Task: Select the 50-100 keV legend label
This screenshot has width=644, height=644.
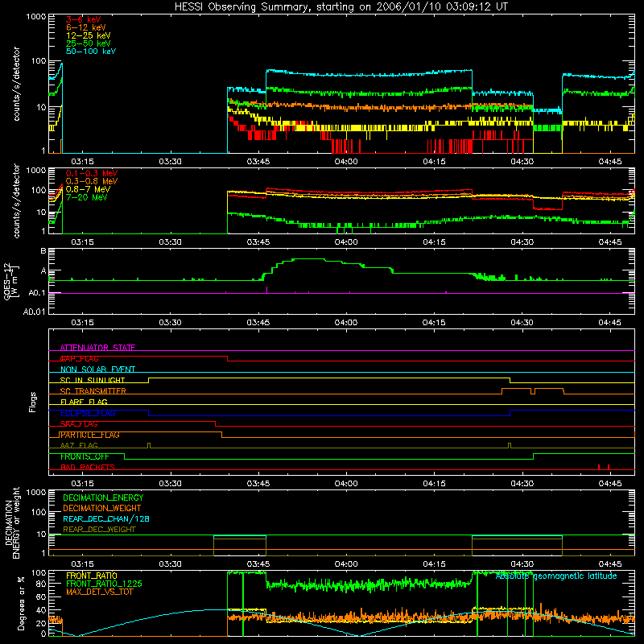Action: tap(91, 52)
